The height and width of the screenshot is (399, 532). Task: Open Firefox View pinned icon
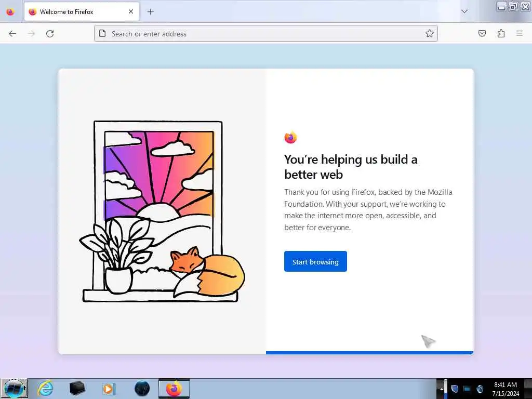click(10, 12)
